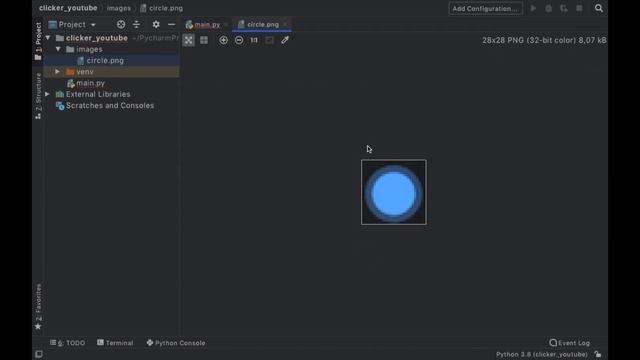Click the Python 3.8 interpreter status

[542, 354]
